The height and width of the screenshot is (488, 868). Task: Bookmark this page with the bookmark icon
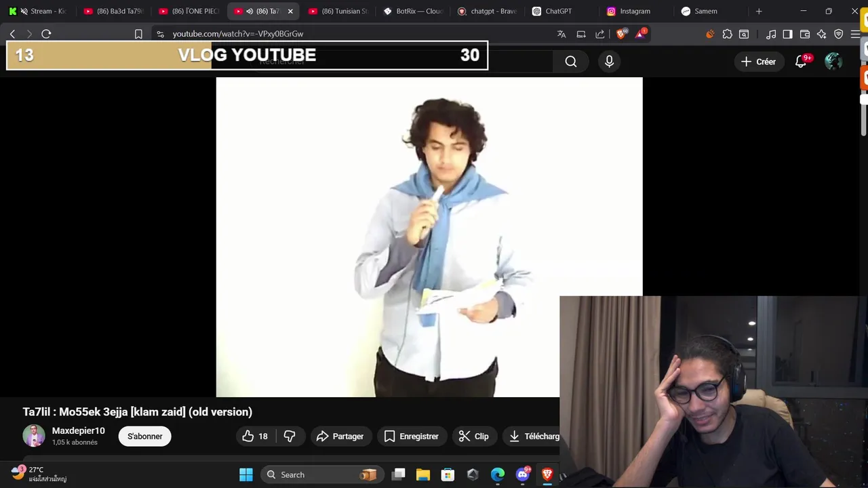(138, 34)
